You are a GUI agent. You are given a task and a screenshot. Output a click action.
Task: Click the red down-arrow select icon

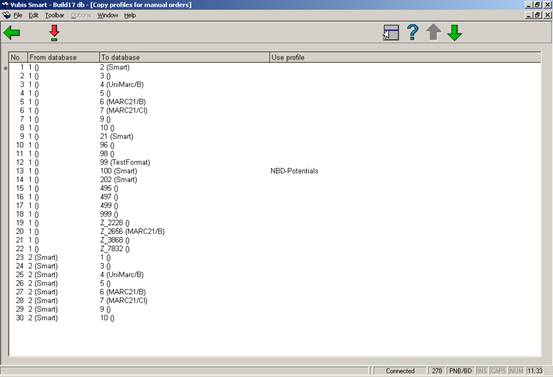click(x=54, y=33)
